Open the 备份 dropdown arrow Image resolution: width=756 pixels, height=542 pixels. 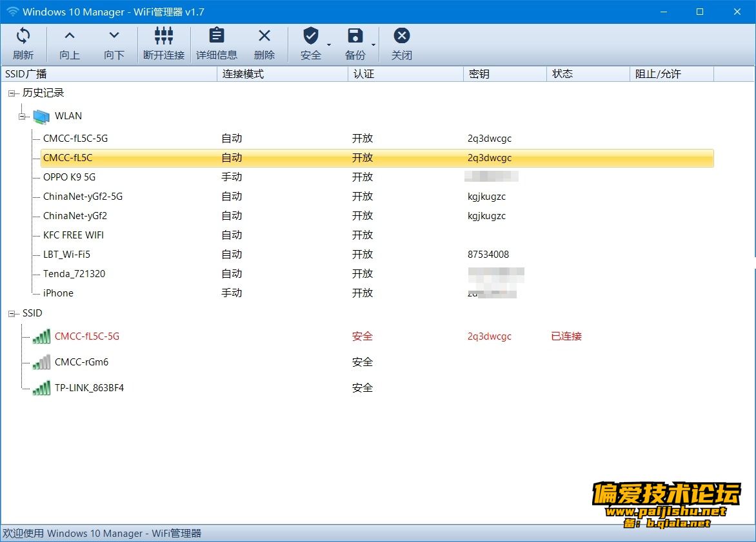(x=373, y=45)
